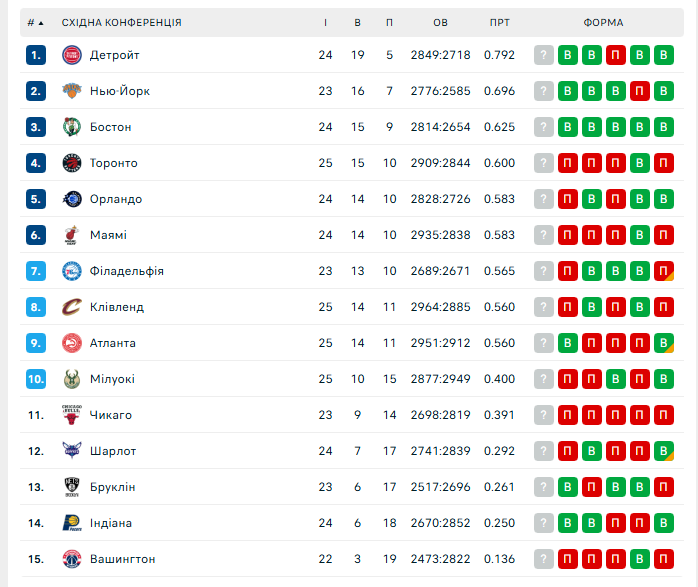The image size is (698, 587).
Task: Sort standings by ОВ points column
Action: [x=440, y=22]
